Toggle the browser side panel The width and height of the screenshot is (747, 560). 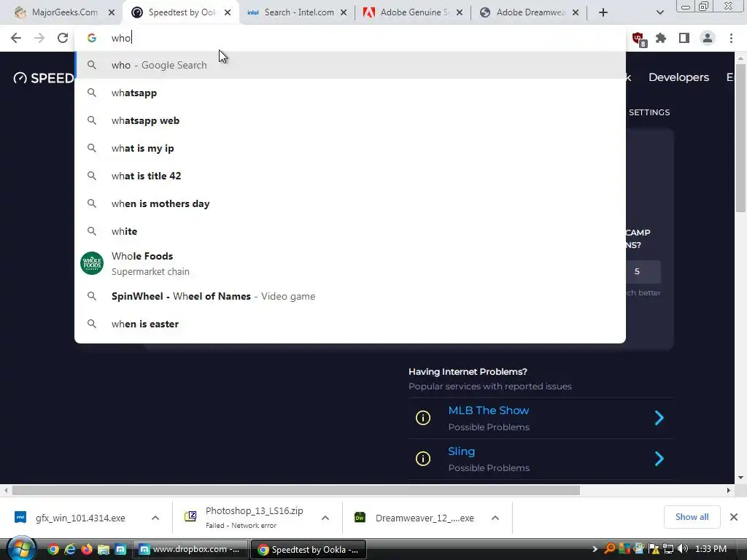684,38
